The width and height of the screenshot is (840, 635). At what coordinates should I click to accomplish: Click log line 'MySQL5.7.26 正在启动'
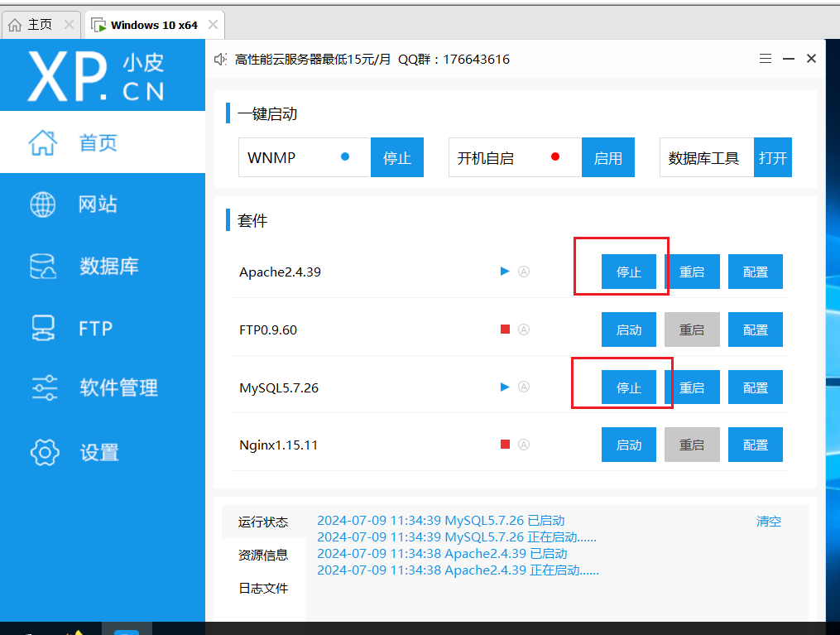click(457, 537)
